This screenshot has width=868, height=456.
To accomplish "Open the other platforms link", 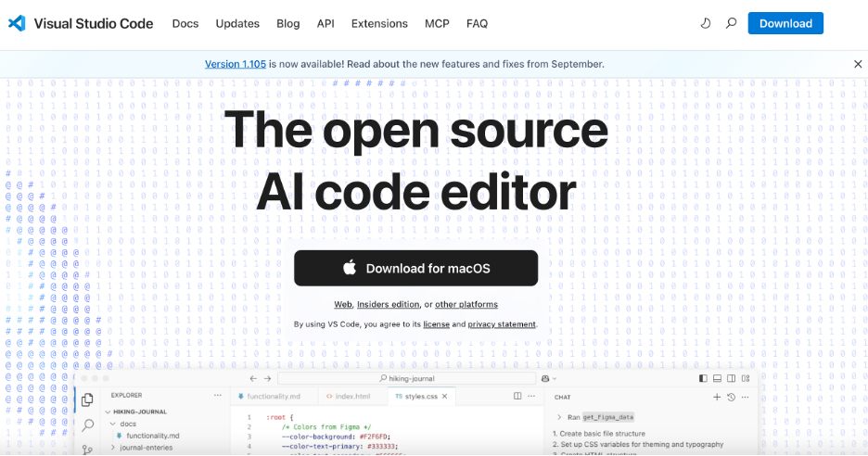I will (466, 304).
